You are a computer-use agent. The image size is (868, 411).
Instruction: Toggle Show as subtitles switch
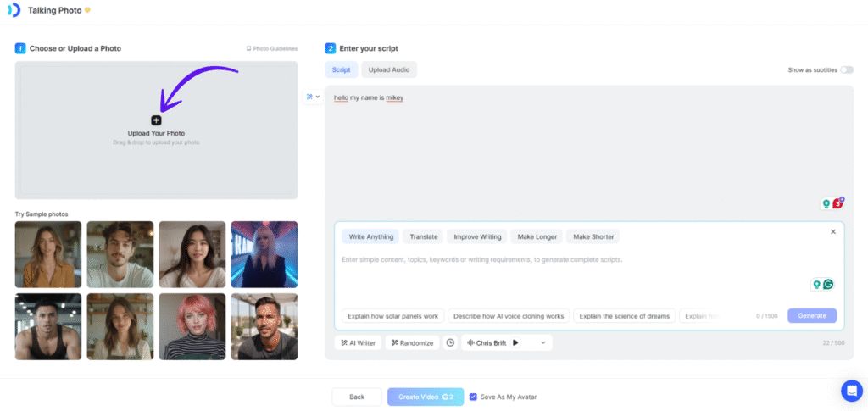click(x=847, y=70)
